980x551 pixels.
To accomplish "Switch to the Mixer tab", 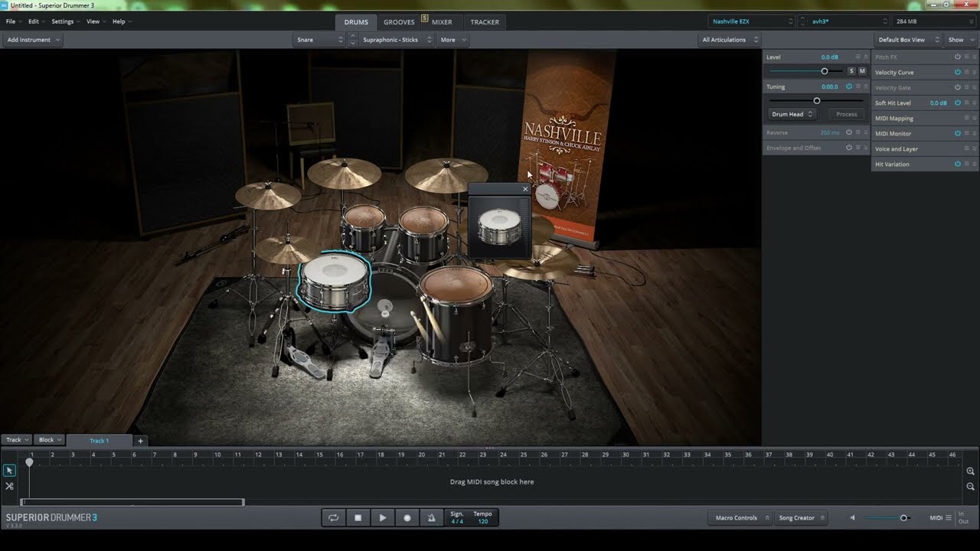I will 442,22.
